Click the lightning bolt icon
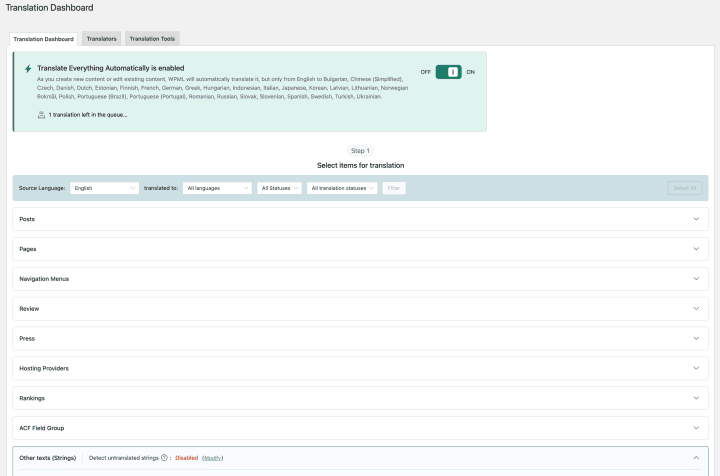720x476 pixels. pyautogui.click(x=28, y=68)
